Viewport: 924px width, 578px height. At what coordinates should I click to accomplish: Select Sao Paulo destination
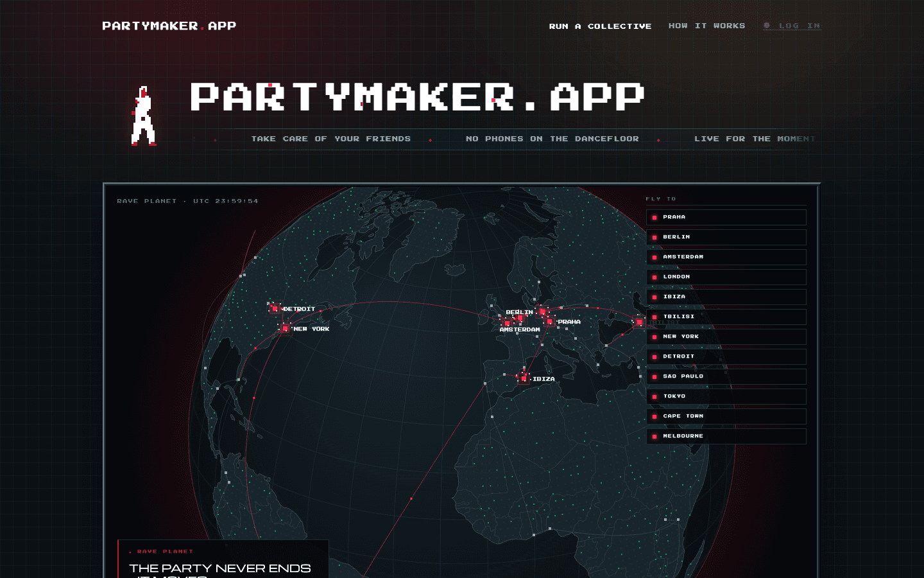pyautogui.click(x=726, y=376)
